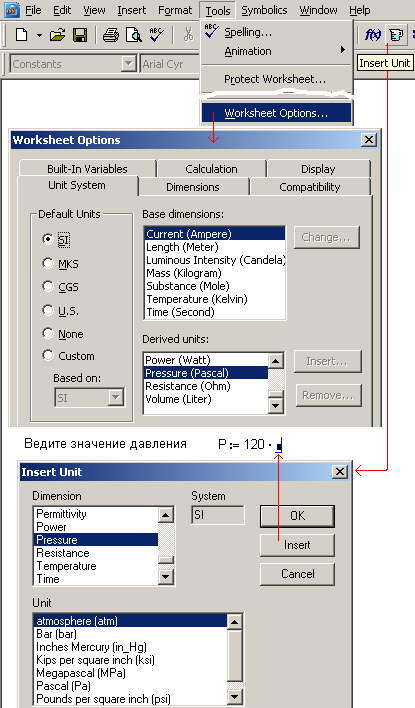Screen dimensions: 415x708
Task: Click the Insert Function f(x) icon
Action: click(373, 34)
